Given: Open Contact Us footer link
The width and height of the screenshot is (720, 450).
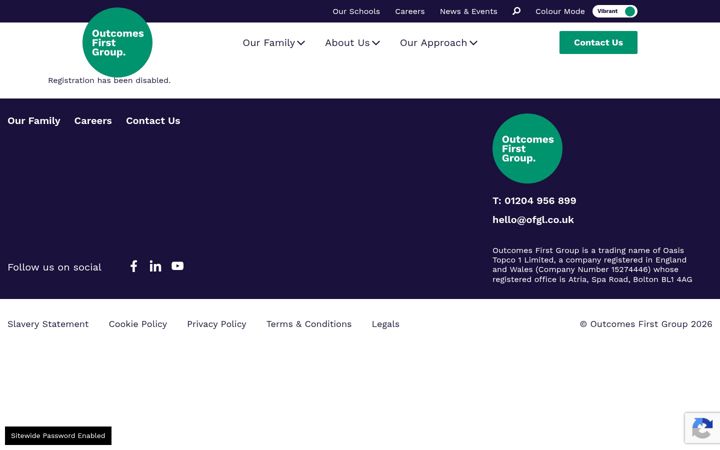Looking at the screenshot, I should pyautogui.click(x=153, y=121).
